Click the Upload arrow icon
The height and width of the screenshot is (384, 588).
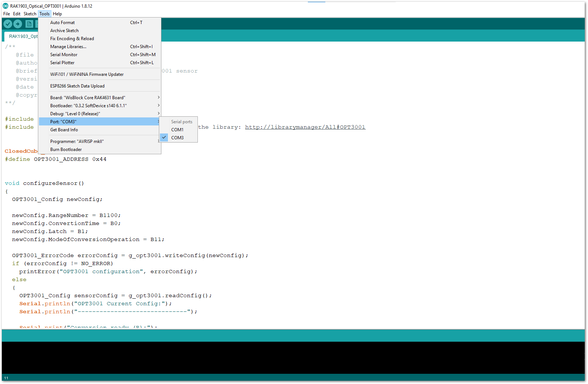(x=17, y=24)
